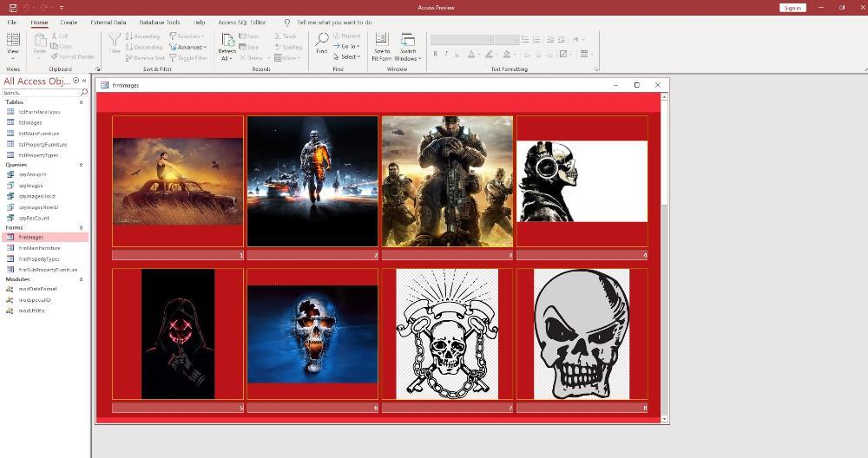Open frmPropertyTypes form
Image resolution: width=868 pixels, height=458 pixels.
(39, 258)
